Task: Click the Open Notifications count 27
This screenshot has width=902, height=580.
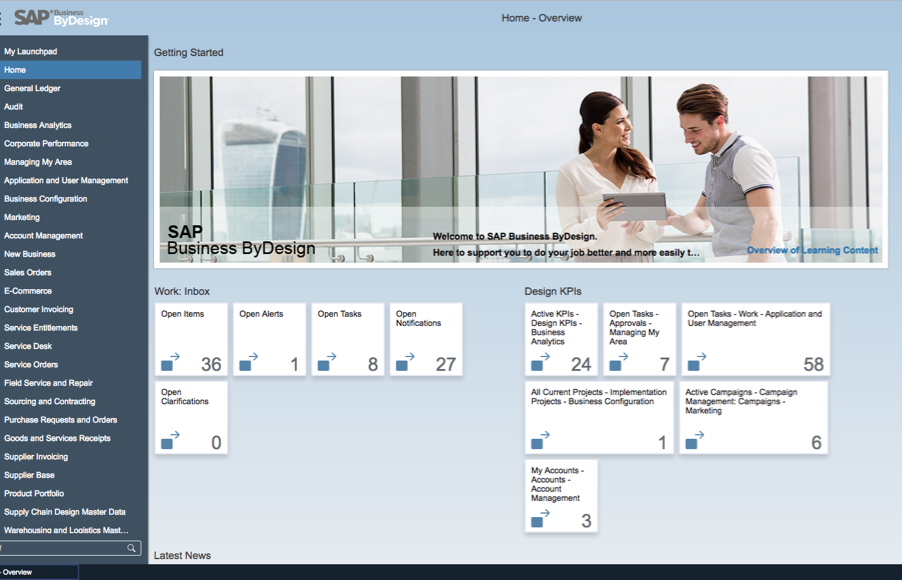Action: 446,364
